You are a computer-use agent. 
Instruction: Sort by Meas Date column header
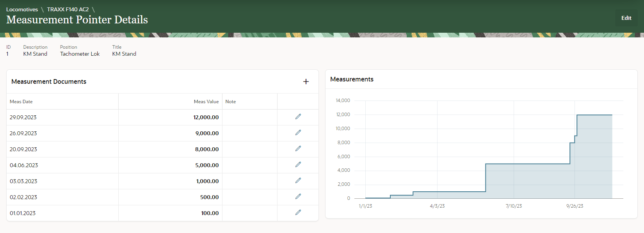(x=21, y=102)
